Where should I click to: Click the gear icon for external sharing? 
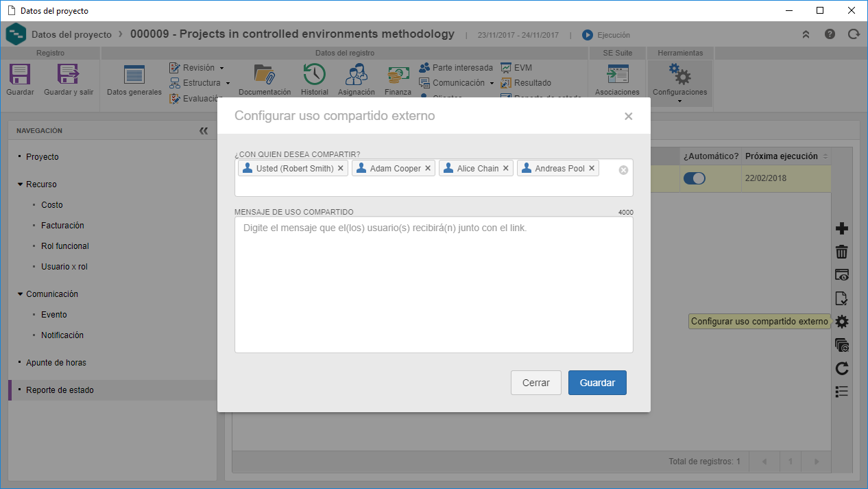[842, 322]
